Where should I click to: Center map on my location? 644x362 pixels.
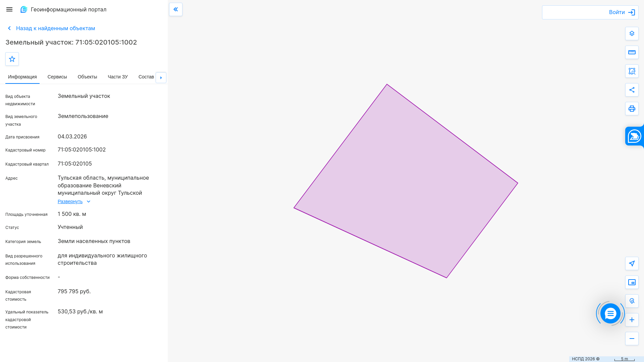632,263
